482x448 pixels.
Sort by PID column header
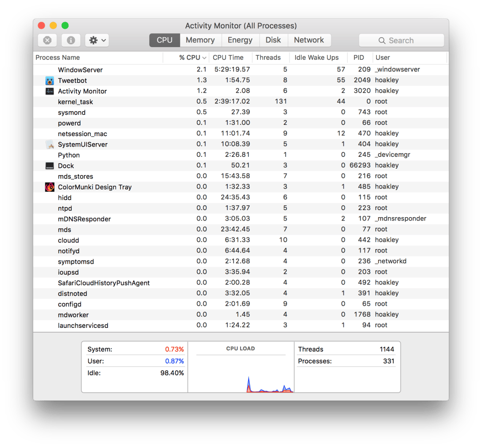[360, 57]
